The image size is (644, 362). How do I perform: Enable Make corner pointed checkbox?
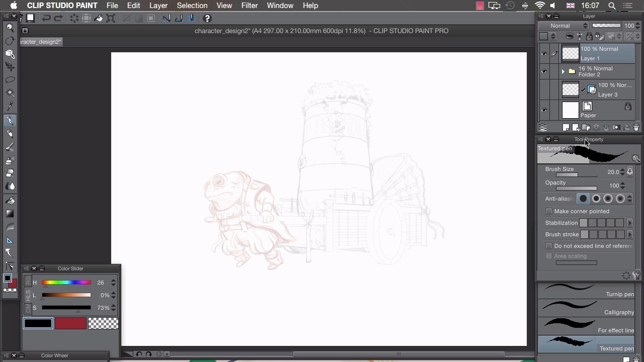(549, 211)
